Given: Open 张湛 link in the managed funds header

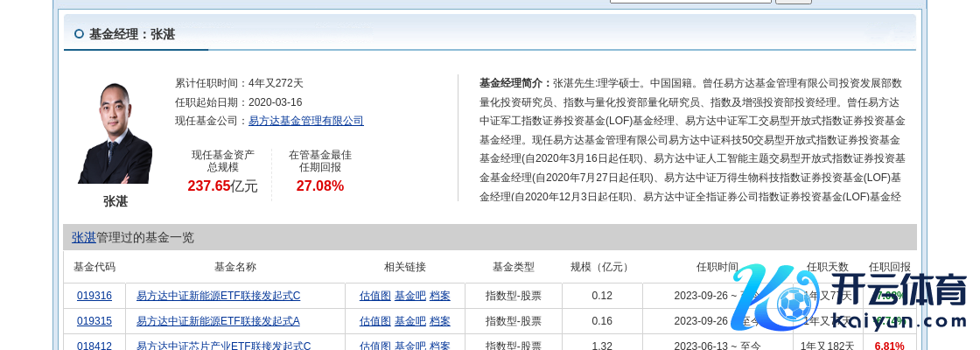Looking at the screenshot, I should tap(83, 237).
